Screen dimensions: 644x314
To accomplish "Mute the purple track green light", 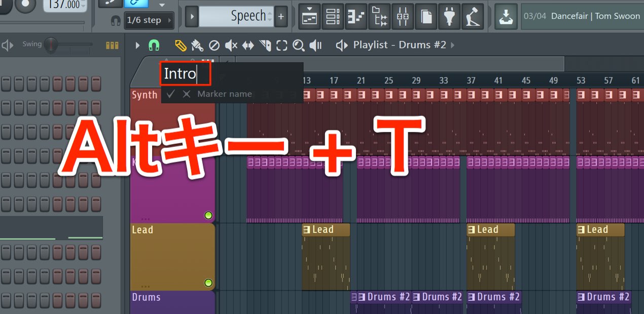I will (208, 216).
